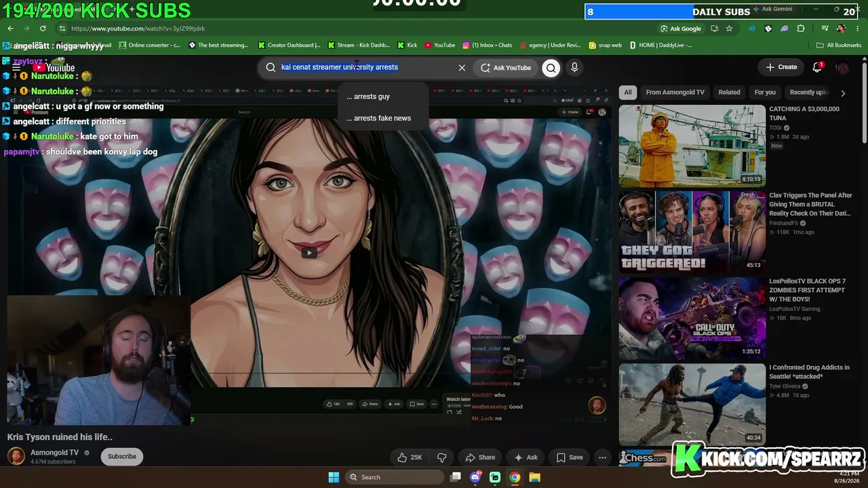Image resolution: width=868 pixels, height=488 pixels.
Task: Open the All Bookmarks folder
Action: [x=839, y=45]
